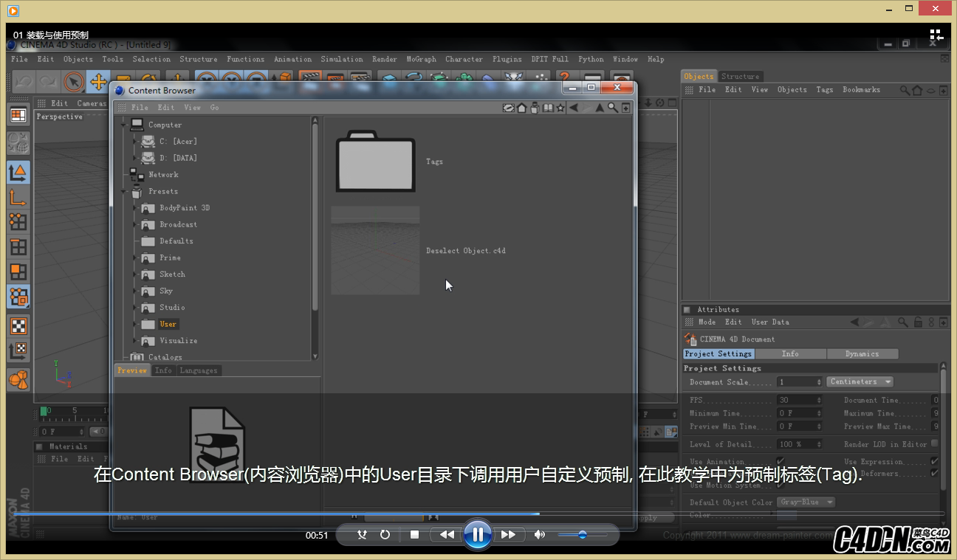
Task: Click the repeat loop button in the player
Action: 385,534
